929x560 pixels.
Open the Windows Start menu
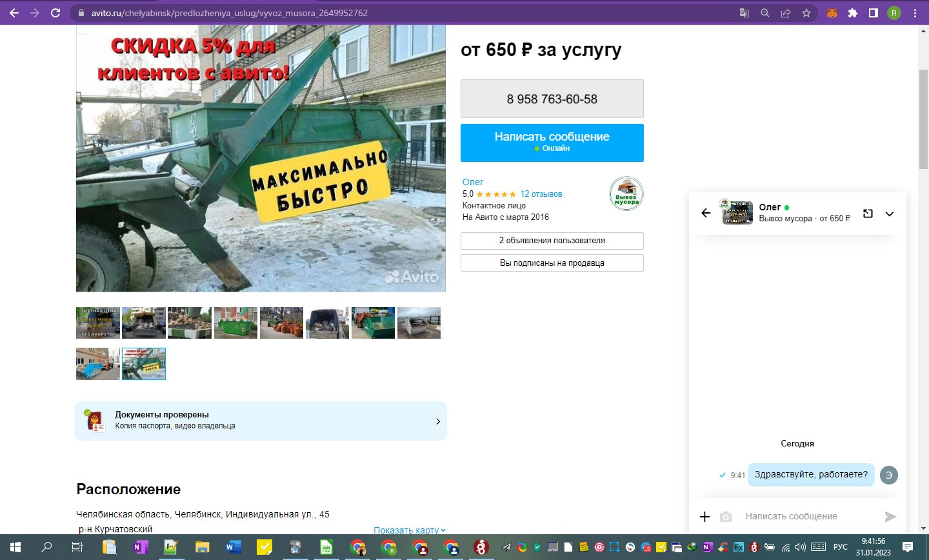(15, 547)
